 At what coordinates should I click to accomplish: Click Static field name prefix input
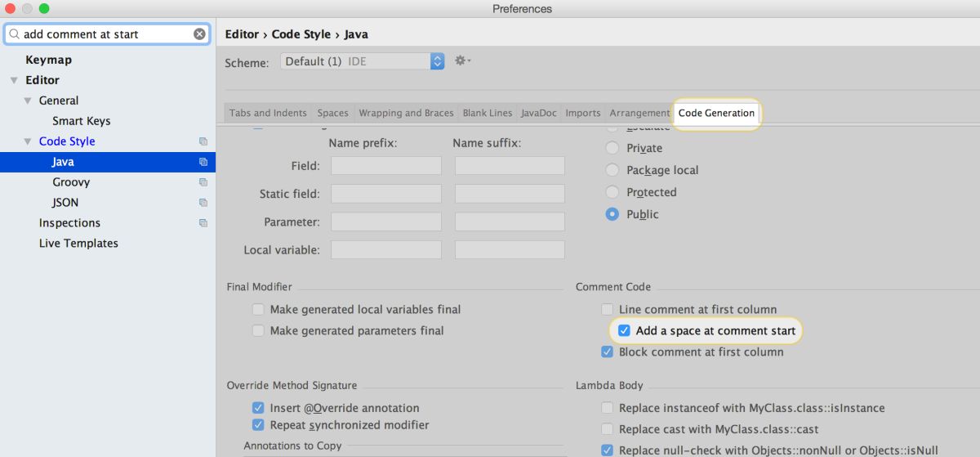point(386,194)
